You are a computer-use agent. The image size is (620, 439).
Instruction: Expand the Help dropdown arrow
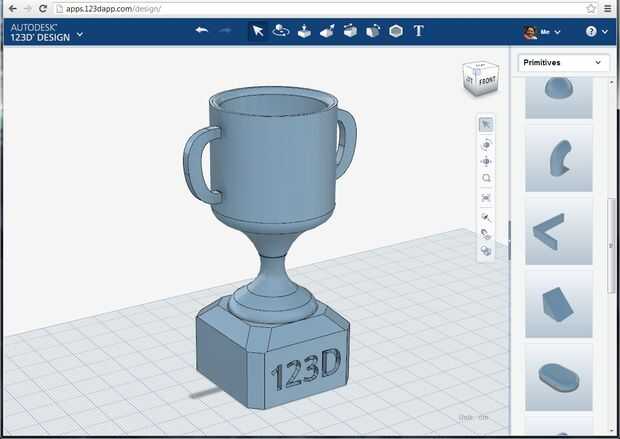tap(605, 32)
